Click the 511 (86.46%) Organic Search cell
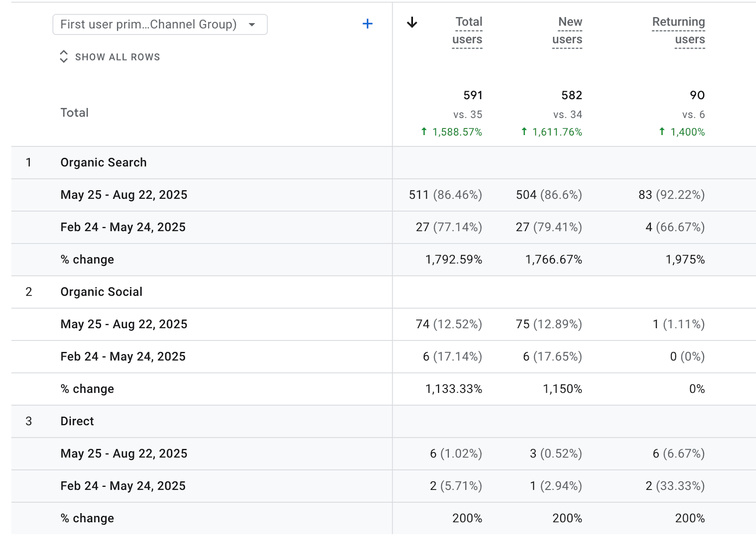This screenshot has height=542, width=756. click(445, 195)
